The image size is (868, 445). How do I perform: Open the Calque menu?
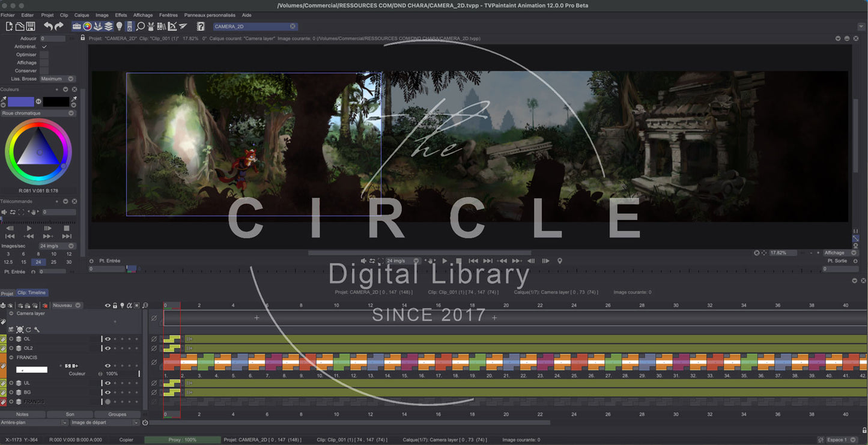tap(81, 15)
